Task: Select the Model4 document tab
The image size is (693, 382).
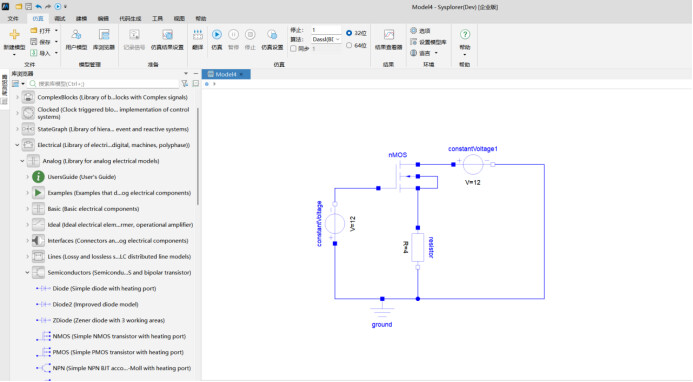Action: (x=226, y=74)
